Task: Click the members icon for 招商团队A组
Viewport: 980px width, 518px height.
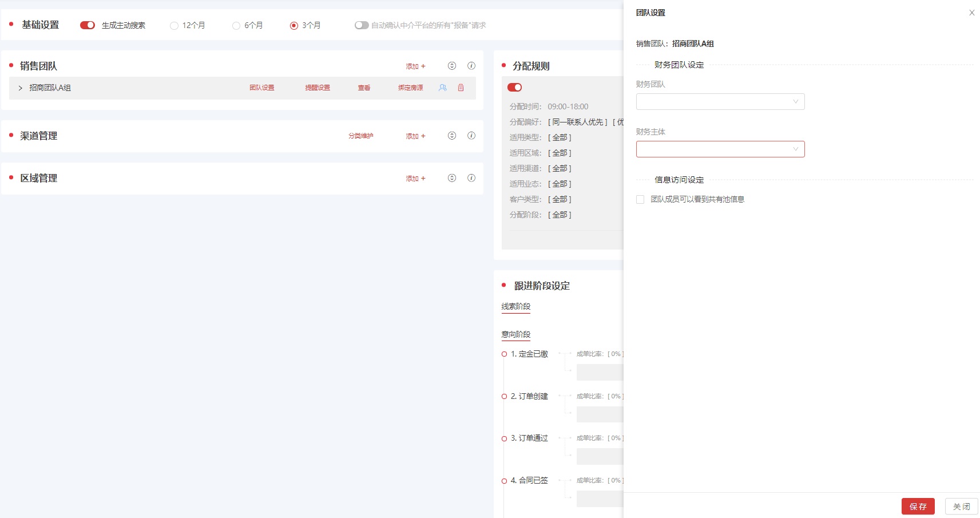Action: (442, 88)
